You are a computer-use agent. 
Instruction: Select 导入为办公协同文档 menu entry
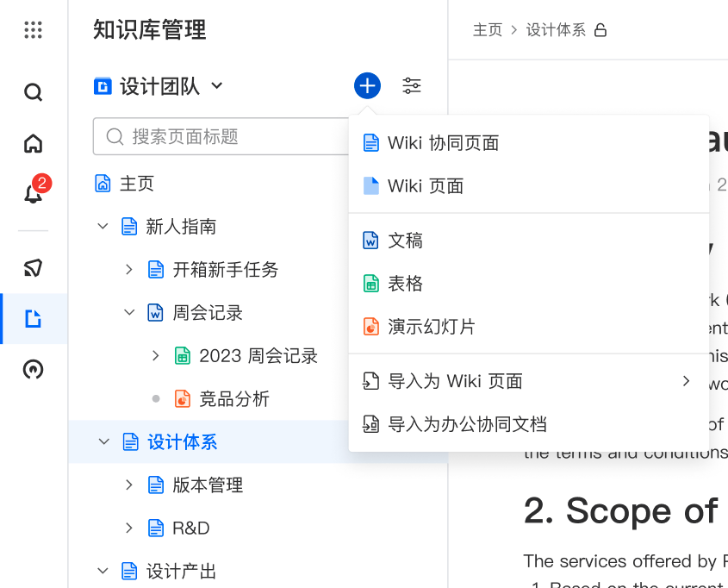(x=529, y=424)
